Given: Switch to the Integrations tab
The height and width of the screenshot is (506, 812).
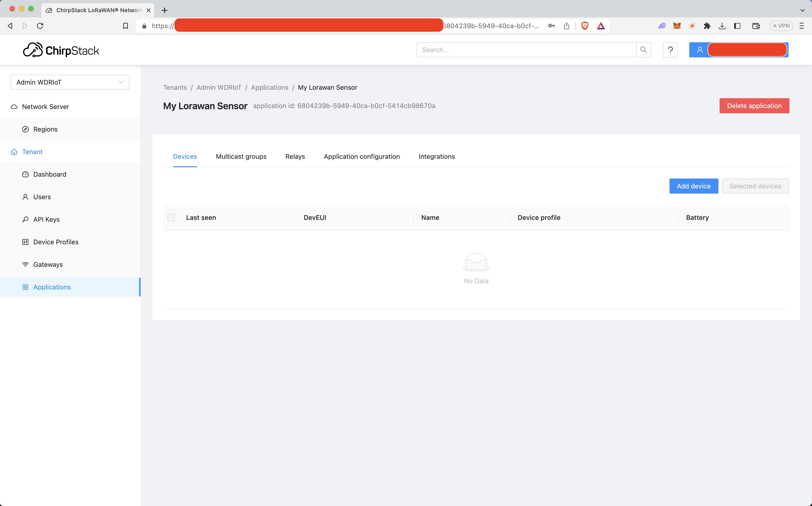Looking at the screenshot, I should [436, 157].
